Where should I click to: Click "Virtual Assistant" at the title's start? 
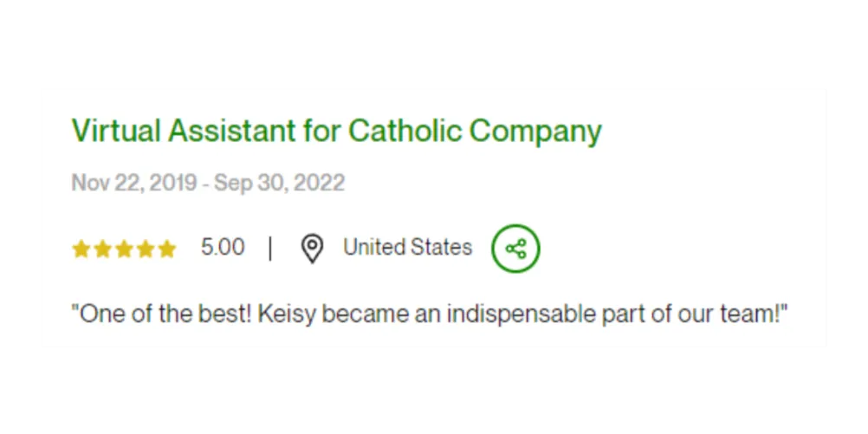click(184, 131)
